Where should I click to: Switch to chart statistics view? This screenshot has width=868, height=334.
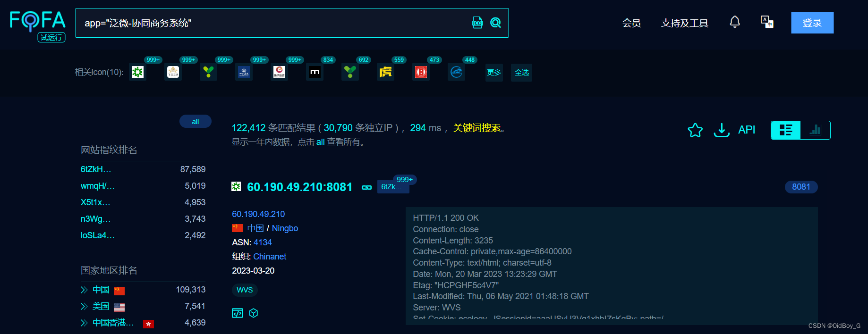coord(816,130)
